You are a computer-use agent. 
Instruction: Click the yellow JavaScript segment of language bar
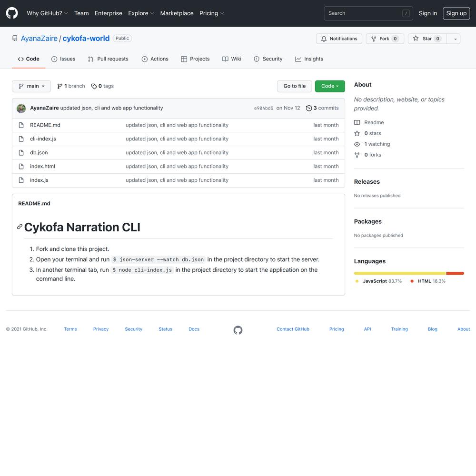400,274
